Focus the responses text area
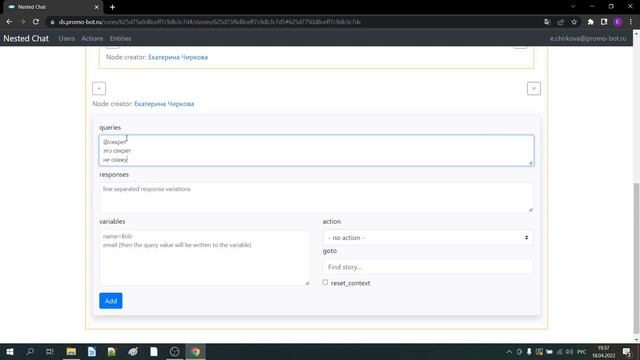640x360 pixels. pos(316,197)
